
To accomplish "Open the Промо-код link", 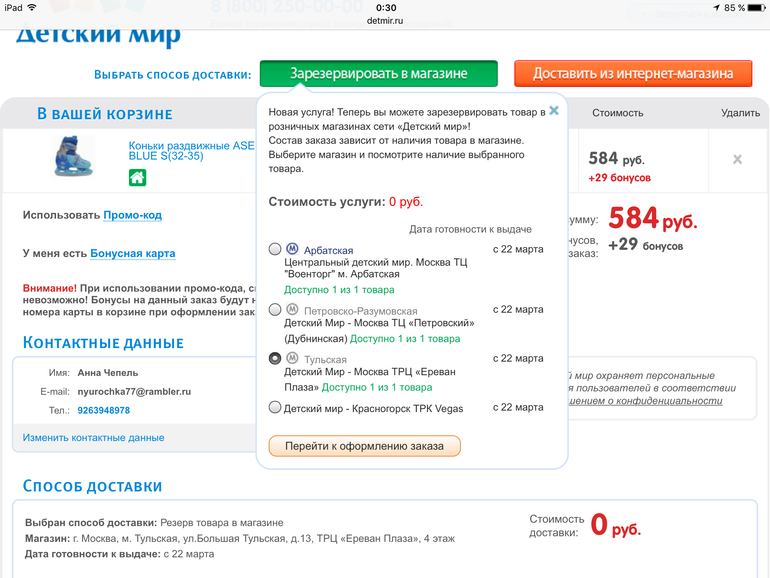I will [132, 215].
